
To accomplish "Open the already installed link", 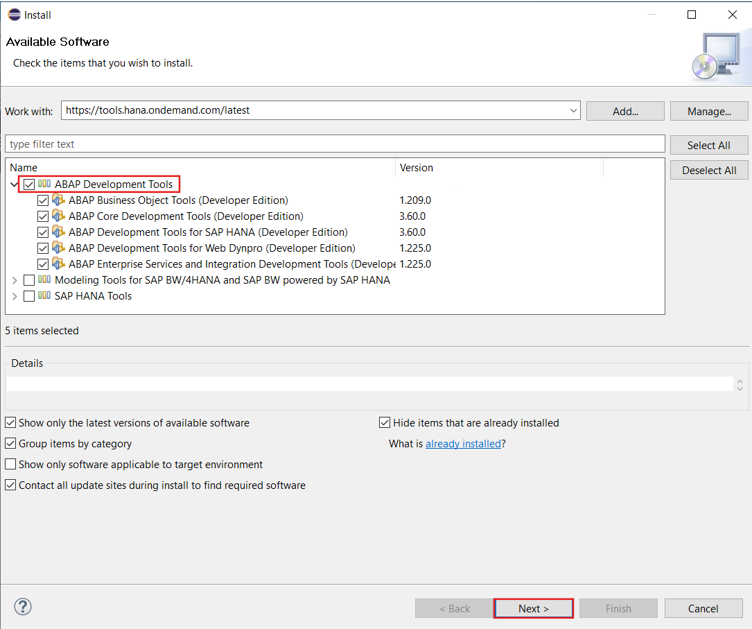I will coord(463,443).
